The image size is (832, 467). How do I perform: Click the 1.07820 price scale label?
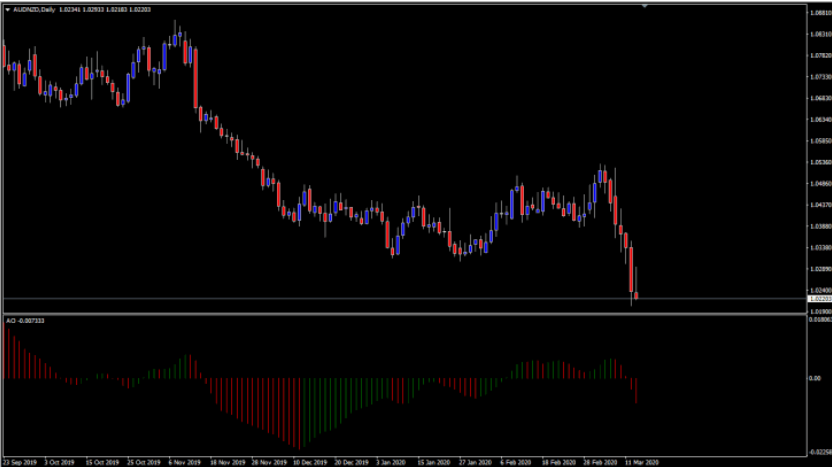818,55
